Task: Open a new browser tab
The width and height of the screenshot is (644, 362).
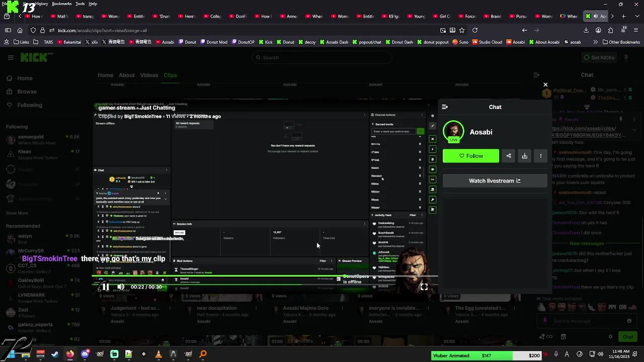Action: click(623, 16)
